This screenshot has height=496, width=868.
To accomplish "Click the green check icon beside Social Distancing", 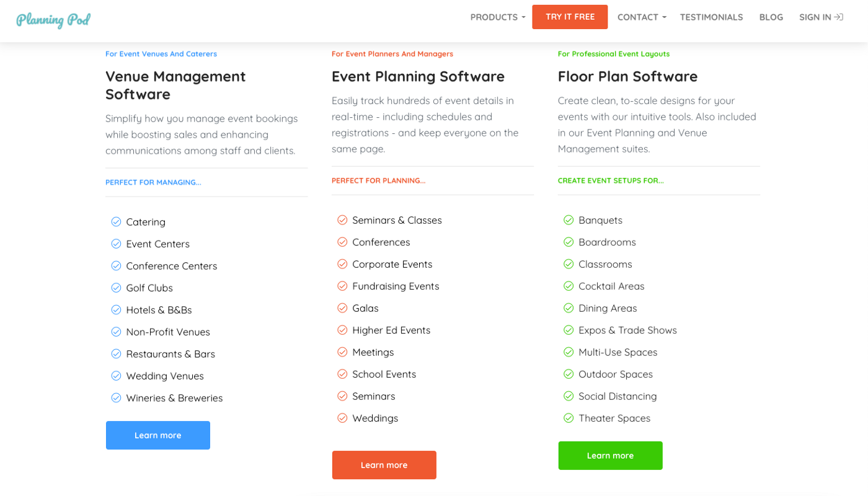I will pos(569,396).
